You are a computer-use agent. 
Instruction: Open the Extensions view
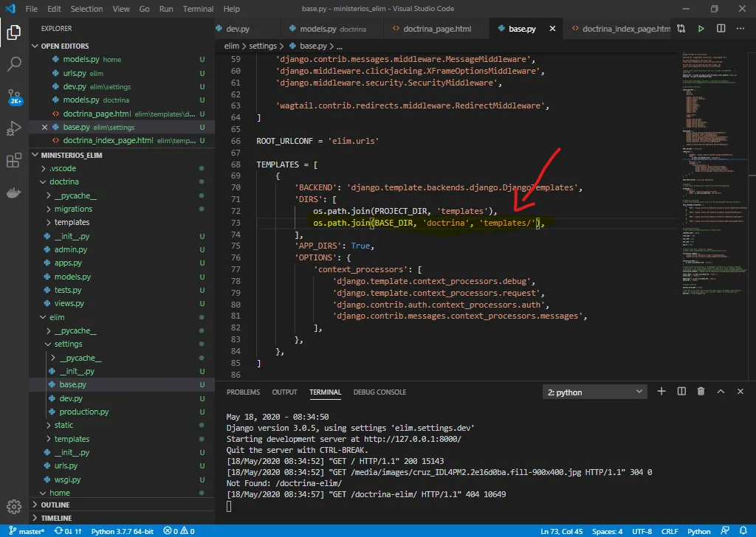pyautogui.click(x=14, y=161)
